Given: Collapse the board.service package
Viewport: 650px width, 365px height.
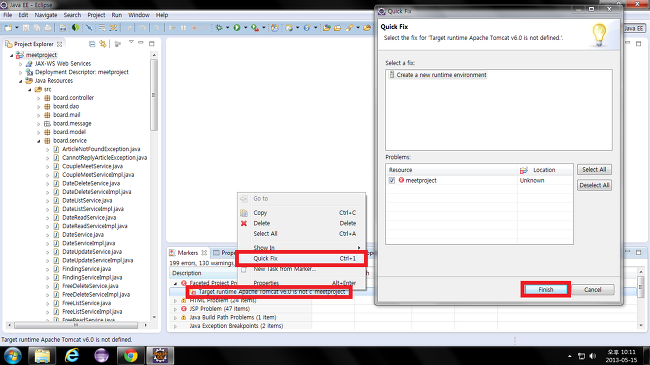Looking at the screenshot, I should (39, 141).
